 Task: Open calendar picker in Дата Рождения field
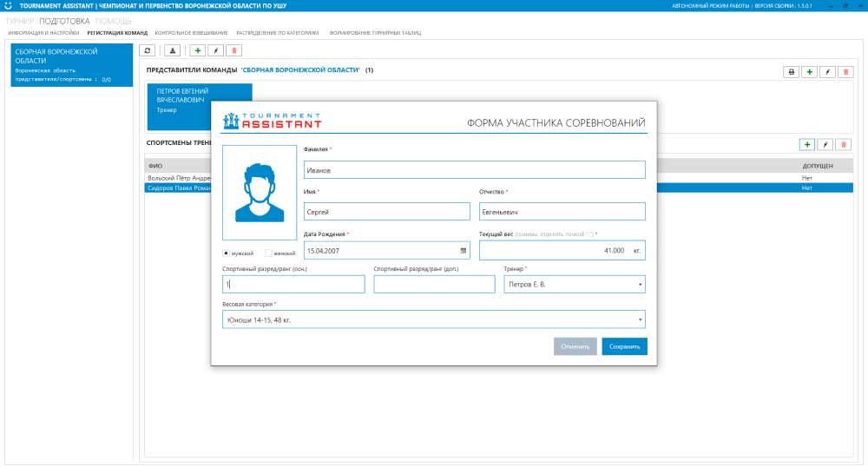click(x=464, y=250)
